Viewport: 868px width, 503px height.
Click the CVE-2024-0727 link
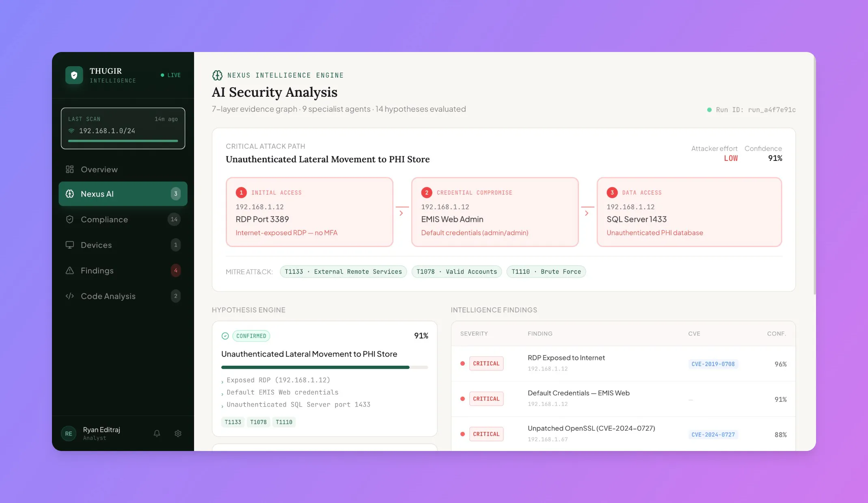tap(713, 435)
